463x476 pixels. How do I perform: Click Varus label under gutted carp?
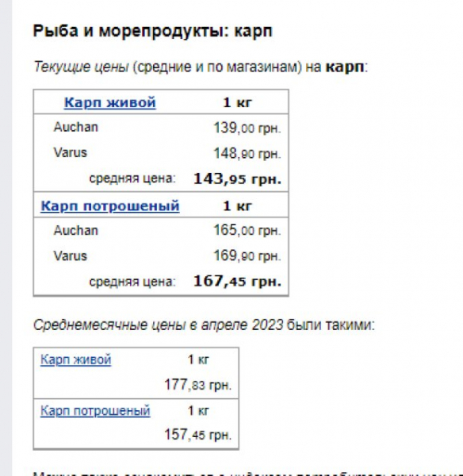point(71,256)
